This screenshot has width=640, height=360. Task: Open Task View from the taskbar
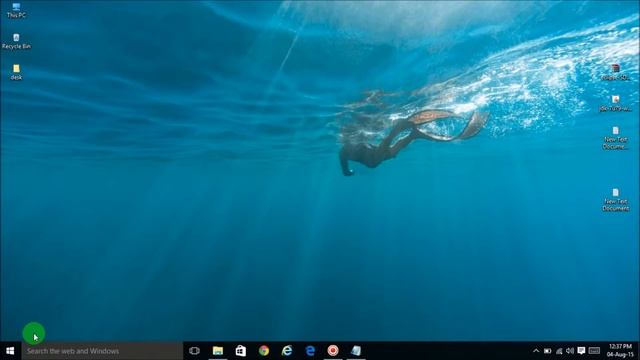point(194,351)
